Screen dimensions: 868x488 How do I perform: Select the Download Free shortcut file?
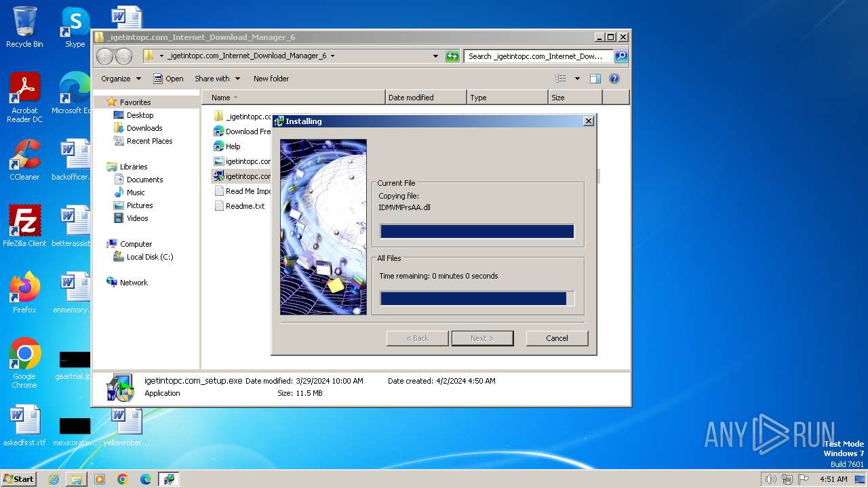pyautogui.click(x=242, y=131)
